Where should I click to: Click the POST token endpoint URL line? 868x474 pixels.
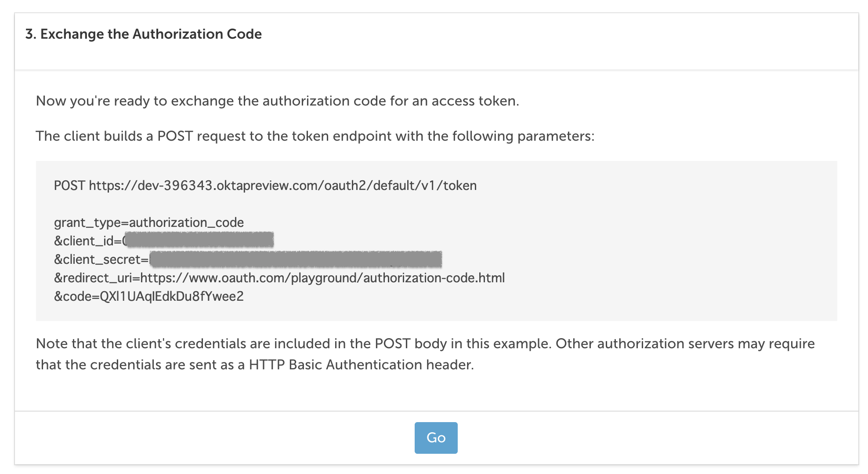(x=265, y=186)
